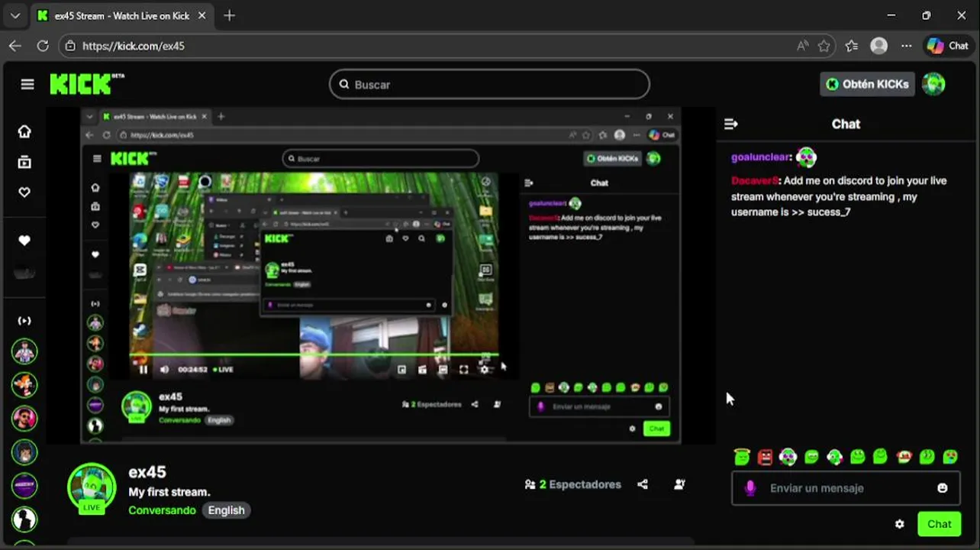Open the browser Favorites list icon

pos(852,46)
